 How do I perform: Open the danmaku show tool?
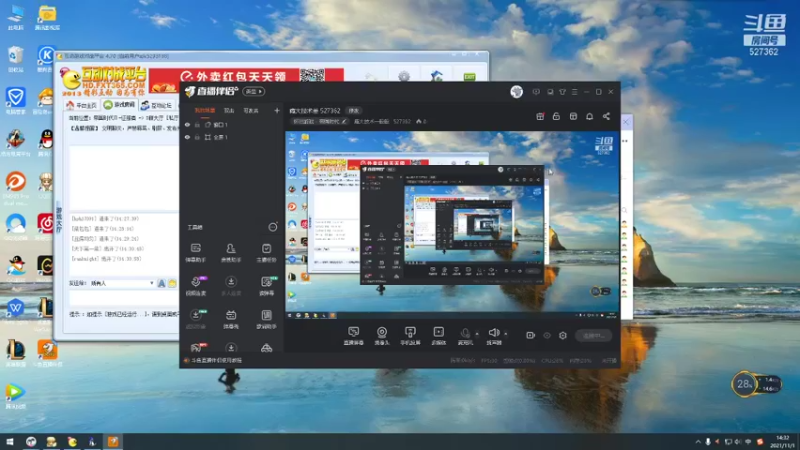[231, 318]
